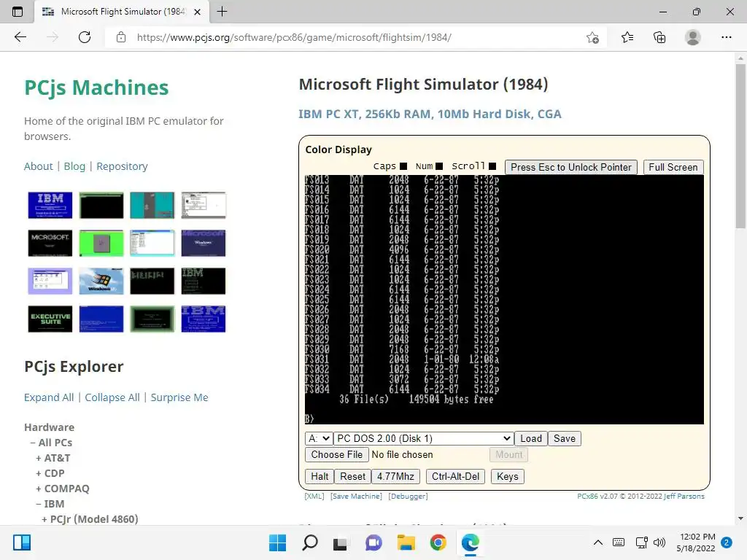Image resolution: width=747 pixels, height=560 pixels.
Task: Open the notification count badge
Action: (727, 542)
